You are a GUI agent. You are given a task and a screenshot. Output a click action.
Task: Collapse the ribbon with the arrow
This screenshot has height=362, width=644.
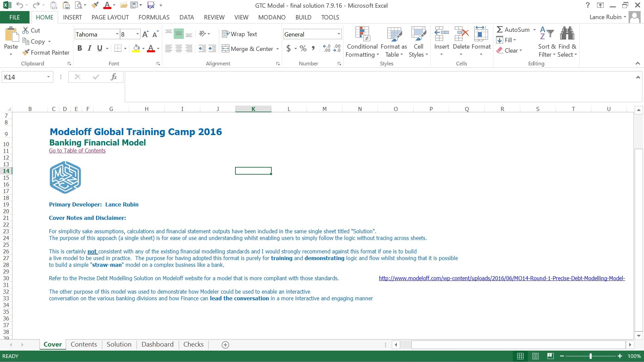[x=638, y=63]
